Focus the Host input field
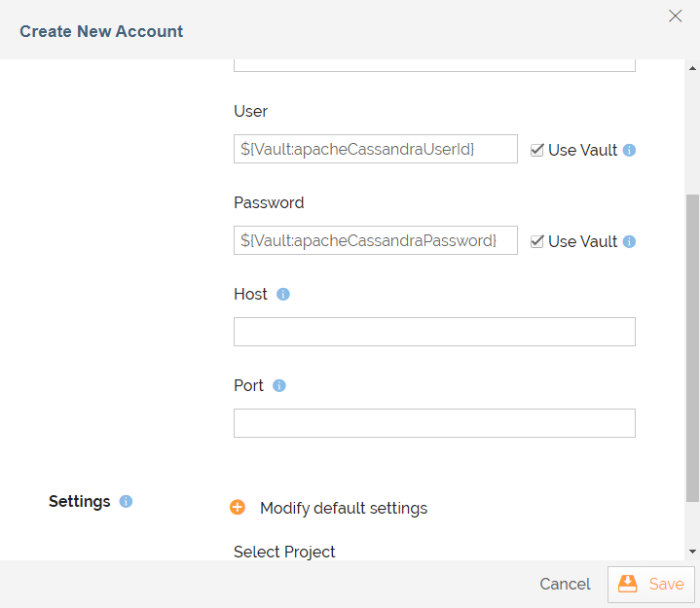 click(x=434, y=332)
